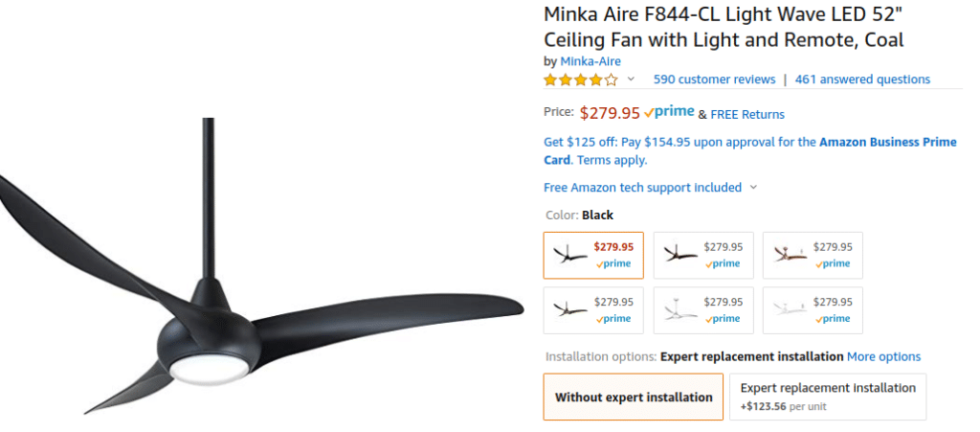The image size is (980, 432).
Task: Pick the dark brown fan option, top row
Action: coord(703,255)
